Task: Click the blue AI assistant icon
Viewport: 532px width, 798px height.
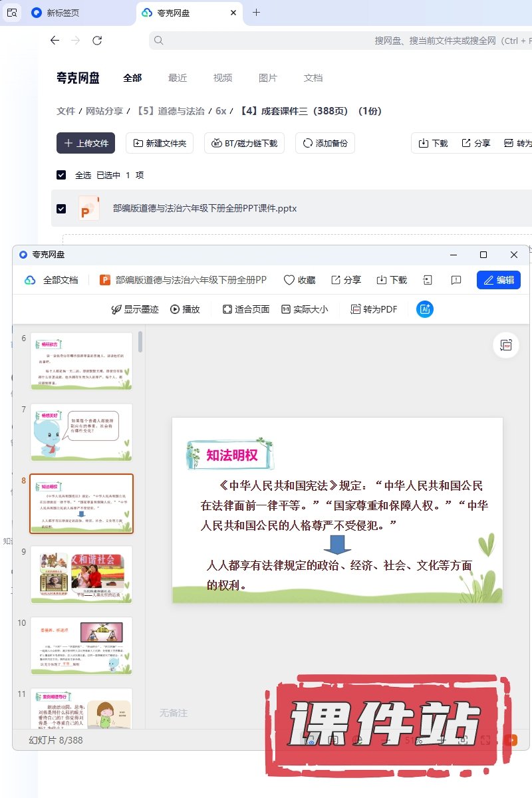Action: tap(425, 309)
